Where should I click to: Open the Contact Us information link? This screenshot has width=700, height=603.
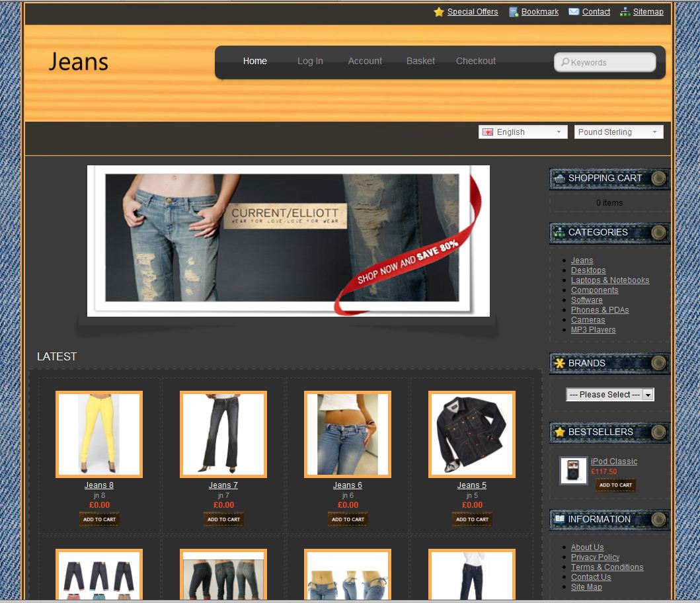tap(591, 577)
